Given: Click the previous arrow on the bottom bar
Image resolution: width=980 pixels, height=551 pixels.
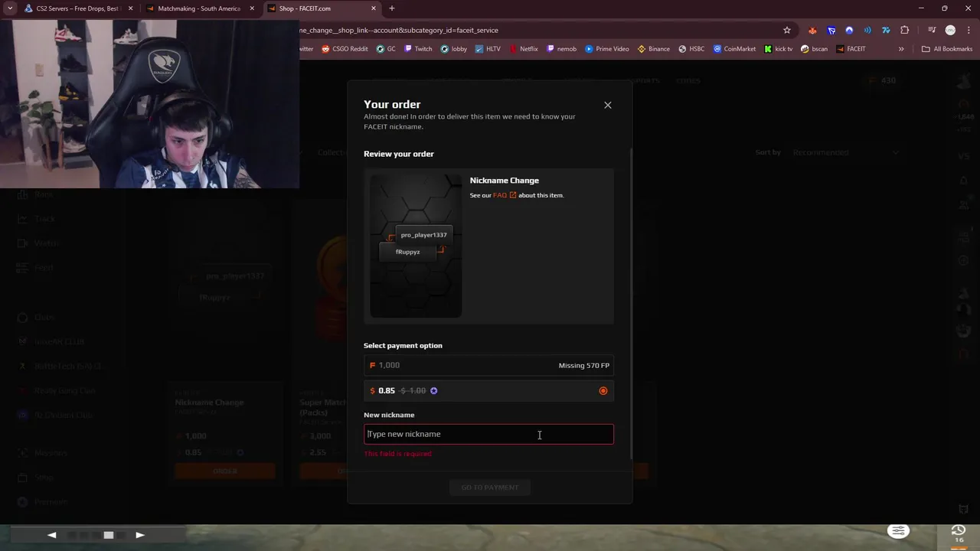Looking at the screenshot, I should click(x=52, y=535).
